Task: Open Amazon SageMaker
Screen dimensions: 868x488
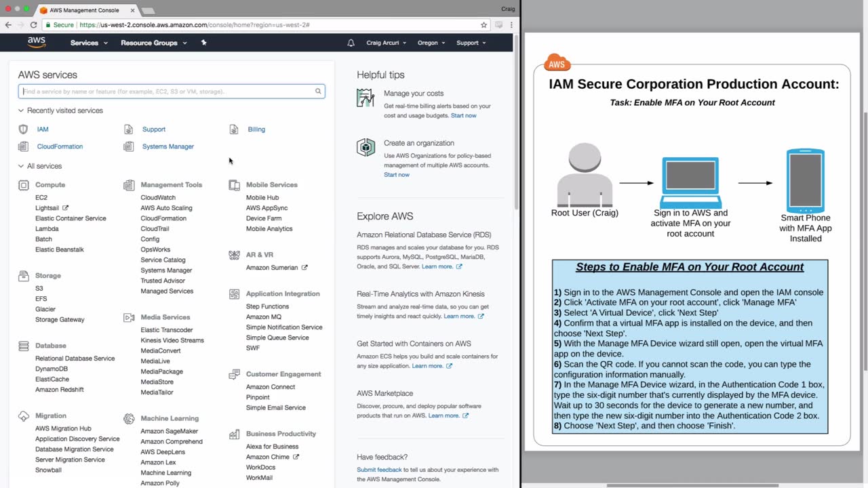Action: coord(170,432)
